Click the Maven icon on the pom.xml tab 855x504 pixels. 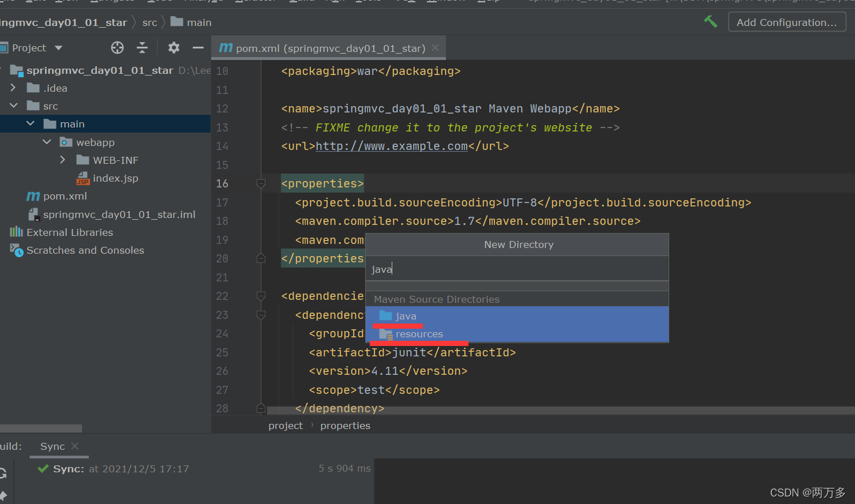click(x=226, y=48)
